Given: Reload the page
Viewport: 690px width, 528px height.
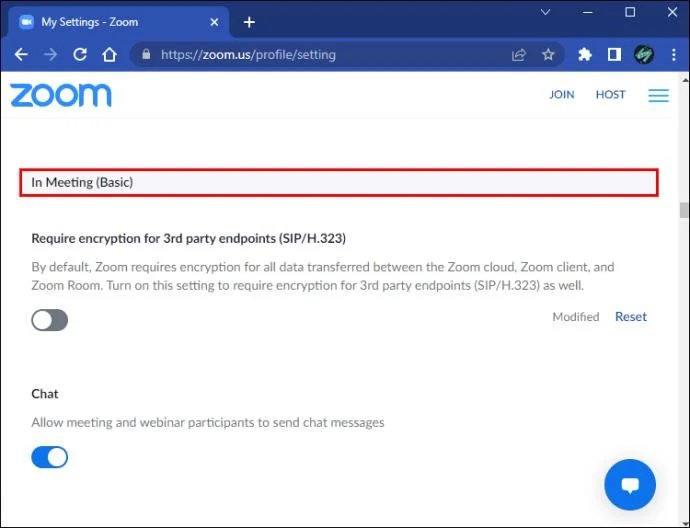Looking at the screenshot, I should pyautogui.click(x=80, y=55).
